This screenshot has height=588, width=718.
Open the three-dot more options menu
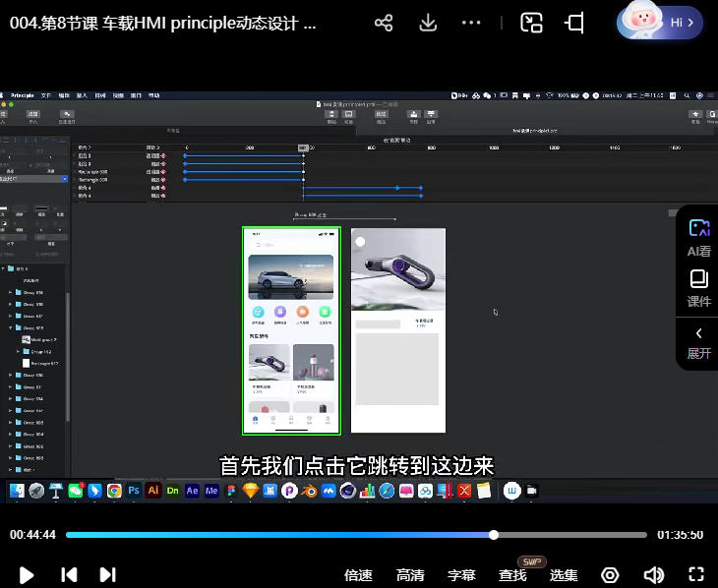(471, 23)
